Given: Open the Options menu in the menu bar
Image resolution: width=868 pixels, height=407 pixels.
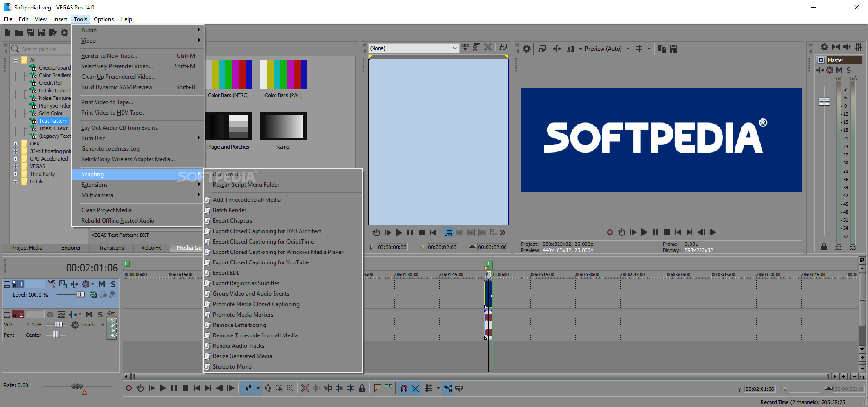Looking at the screenshot, I should 104,19.
